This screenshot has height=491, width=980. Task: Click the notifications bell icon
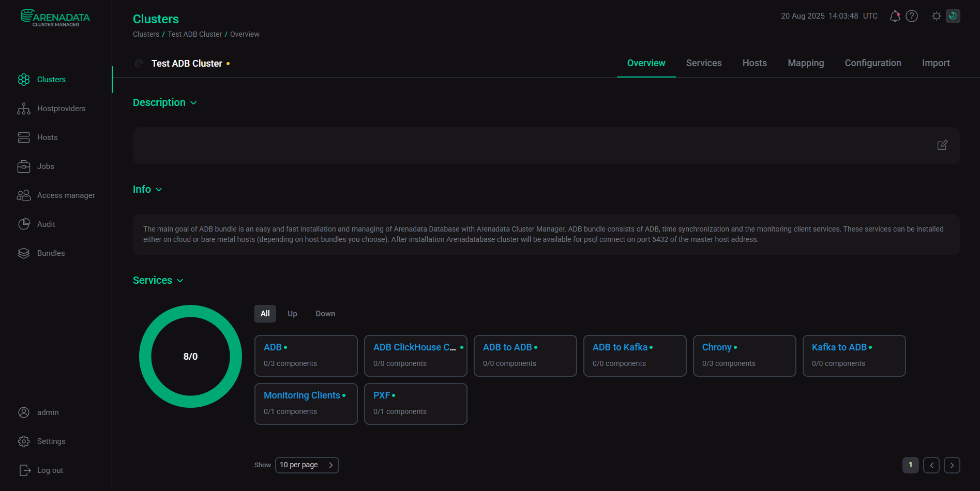pos(895,16)
